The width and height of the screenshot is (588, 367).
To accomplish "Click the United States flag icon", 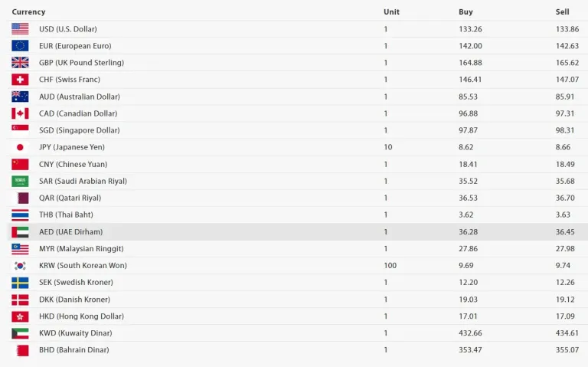I will pos(20,29).
